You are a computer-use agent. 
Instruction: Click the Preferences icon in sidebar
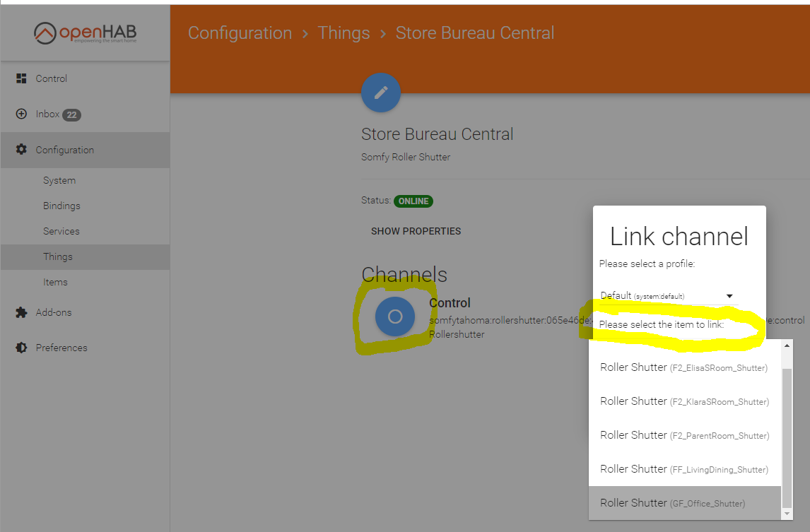21,348
